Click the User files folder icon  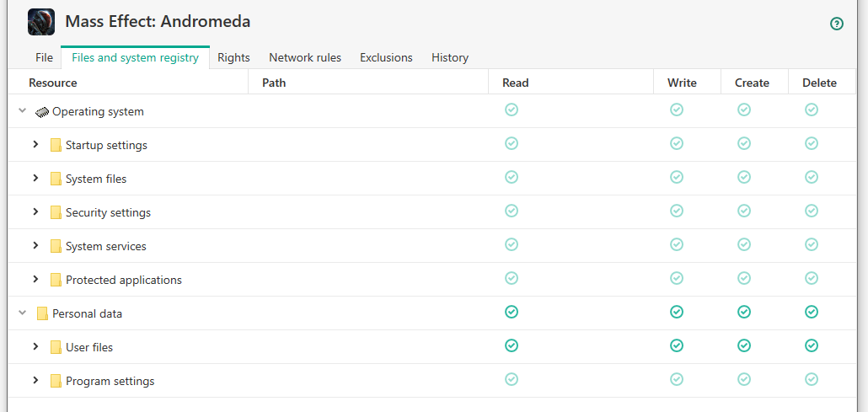click(56, 347)
